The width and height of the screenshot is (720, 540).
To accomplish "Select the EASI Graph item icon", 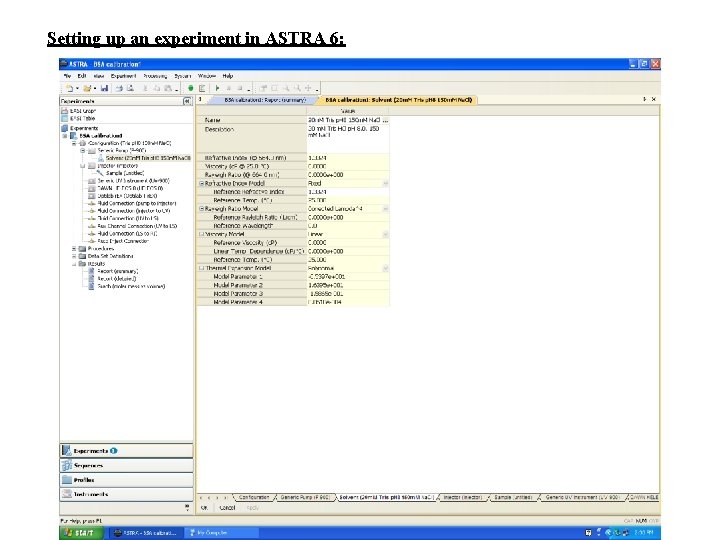I will click(x=65, y=111).
